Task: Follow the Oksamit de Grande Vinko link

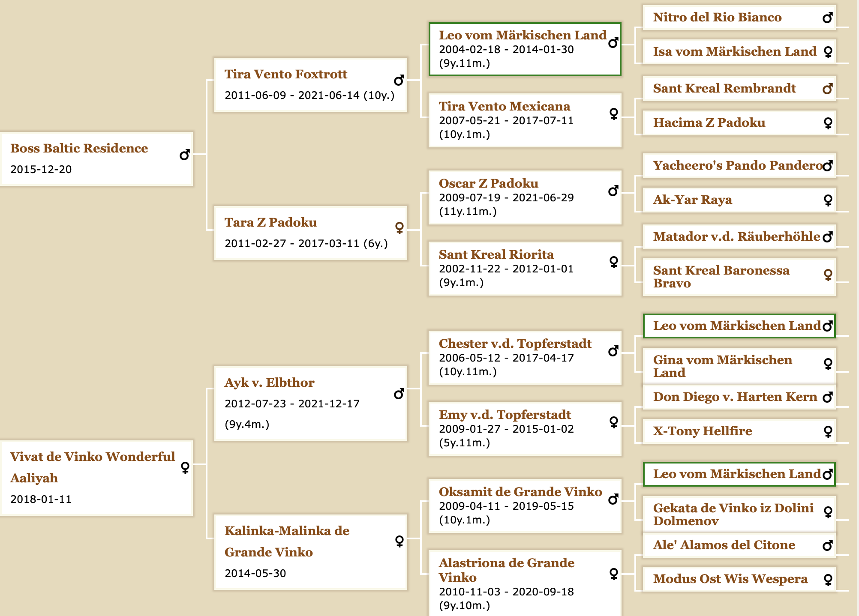Action: (x=520, y=492)
